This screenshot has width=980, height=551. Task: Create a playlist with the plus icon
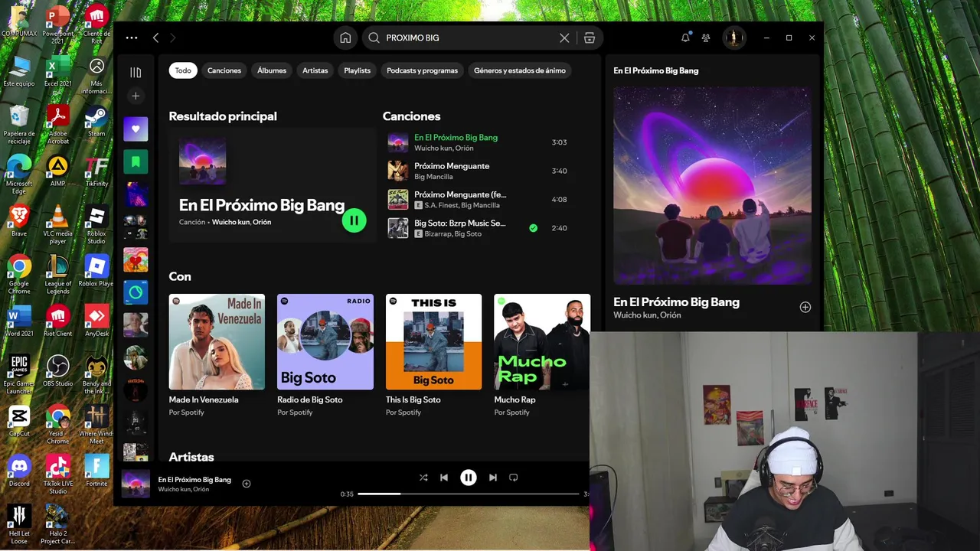[136, 96]
